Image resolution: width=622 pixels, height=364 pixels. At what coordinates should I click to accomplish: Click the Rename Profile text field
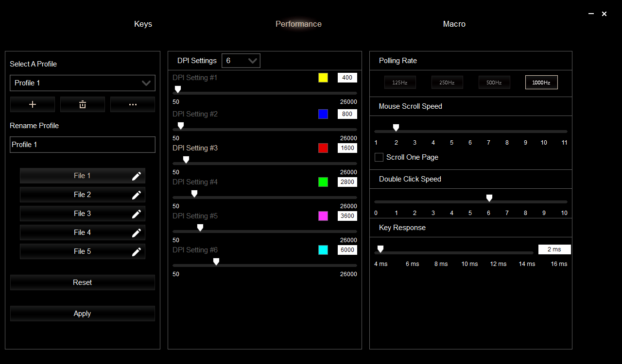click(83, 145)
